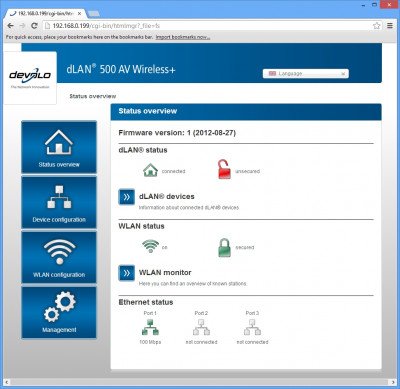Image resolution: width=400 pixels, height=389 pixels.
Task: Click the horizontal scrollbar left arrow
Action: 6,382
